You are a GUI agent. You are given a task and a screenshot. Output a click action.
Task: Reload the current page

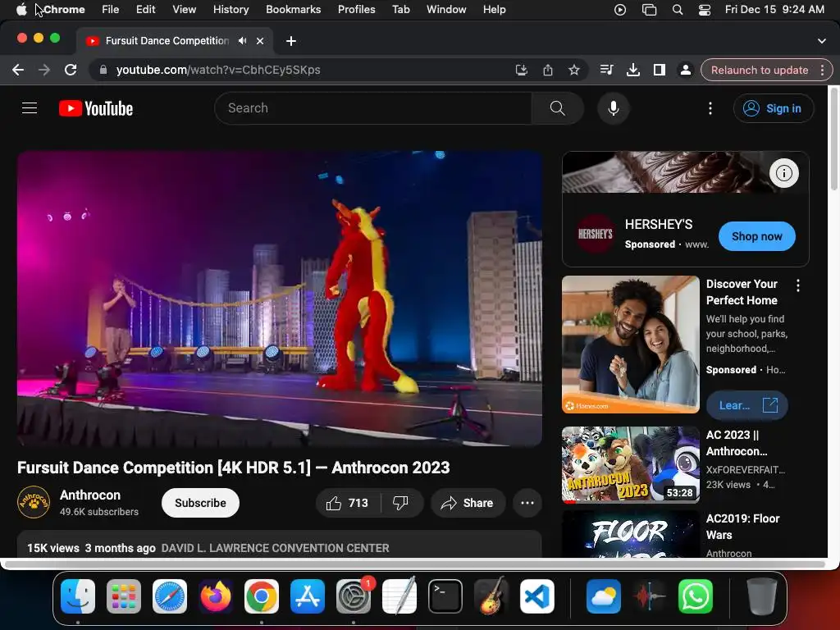71,70
